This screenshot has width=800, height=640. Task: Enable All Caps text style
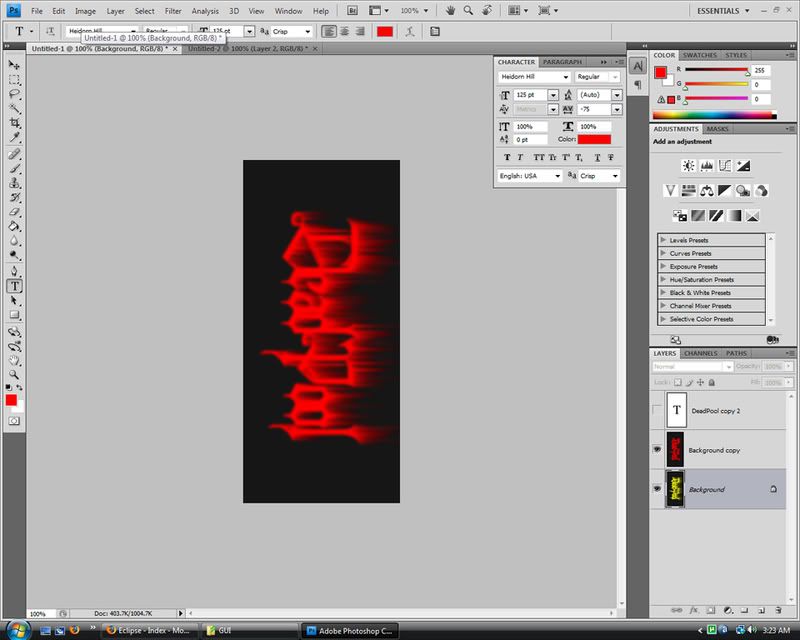coord(538,157)
